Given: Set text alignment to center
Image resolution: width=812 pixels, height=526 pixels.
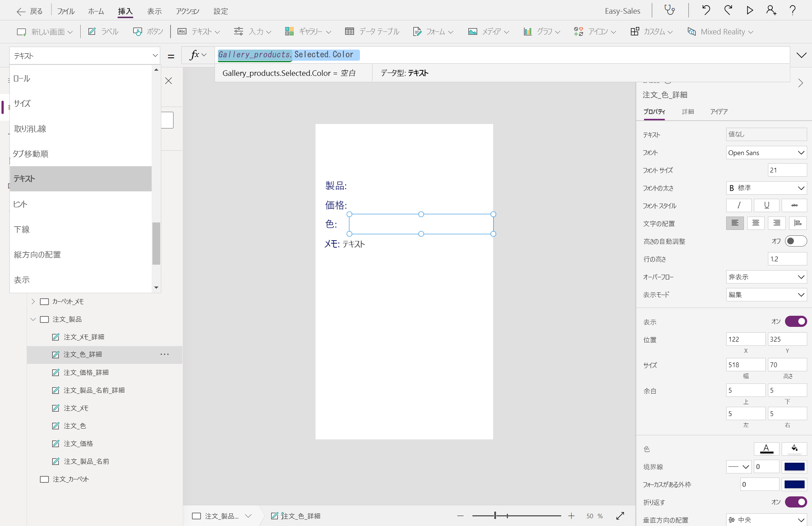Looking at the screenshot, I should click(756, 223).
